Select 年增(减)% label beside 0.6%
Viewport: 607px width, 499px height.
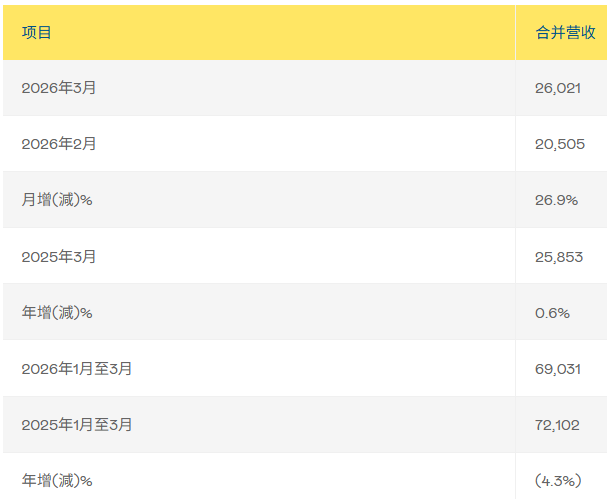click(57, 313)
